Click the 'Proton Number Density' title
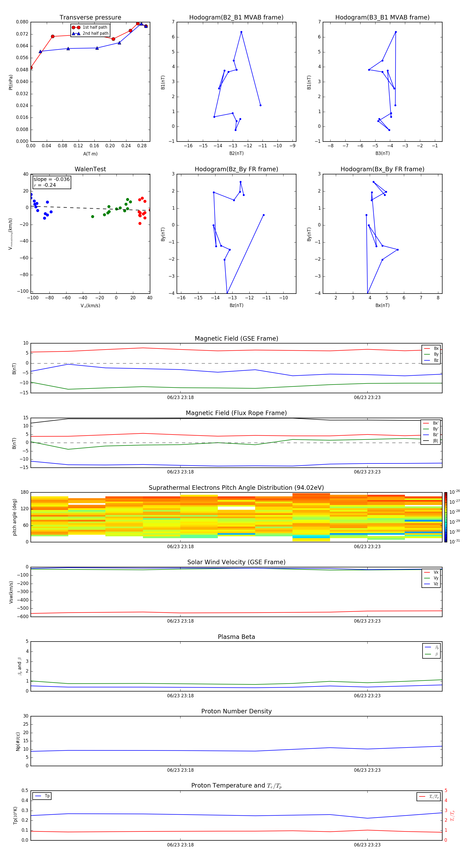Image resolution: width=473 pixels, height=868 pixels. (236, 711)
